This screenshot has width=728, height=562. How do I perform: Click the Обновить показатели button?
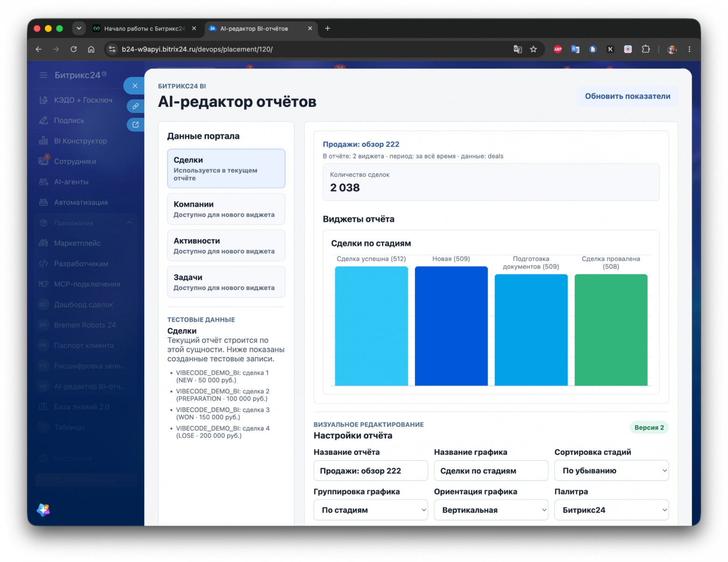tap(628, 96)
